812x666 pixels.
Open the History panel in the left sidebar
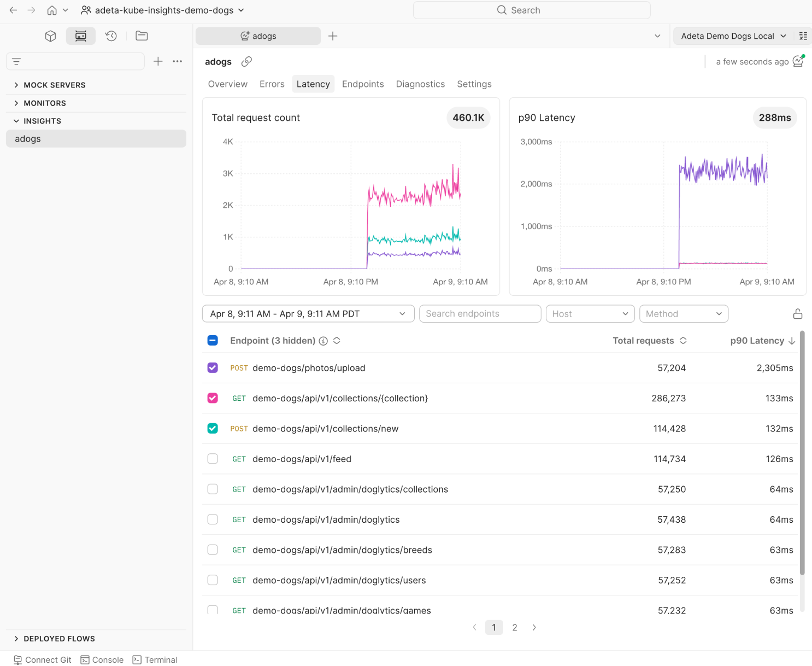[x=111, y=36]
